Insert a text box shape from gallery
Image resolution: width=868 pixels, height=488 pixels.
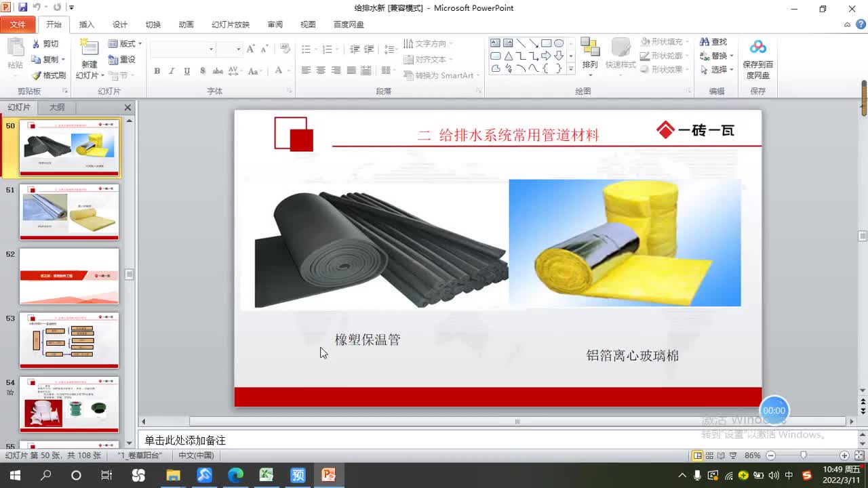click(495, 43)
